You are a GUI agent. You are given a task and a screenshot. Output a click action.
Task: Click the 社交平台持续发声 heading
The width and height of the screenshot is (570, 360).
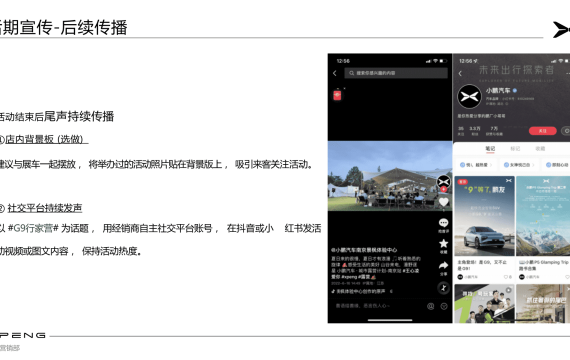pos(45,208)
